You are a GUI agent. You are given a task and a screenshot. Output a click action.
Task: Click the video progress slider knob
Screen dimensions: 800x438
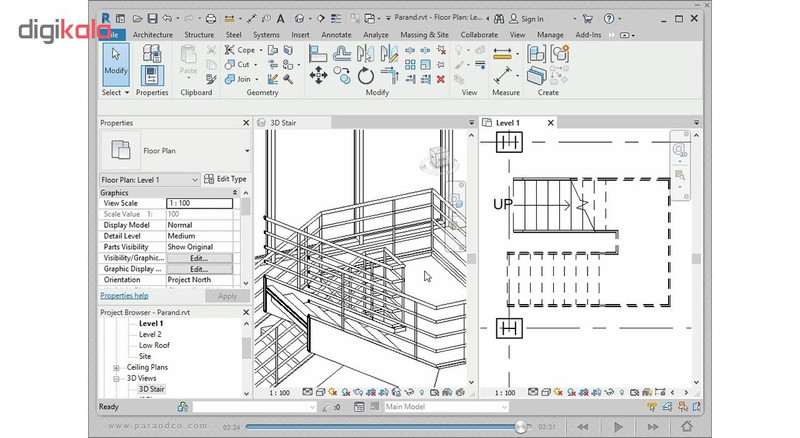click(x=520, y=426)
